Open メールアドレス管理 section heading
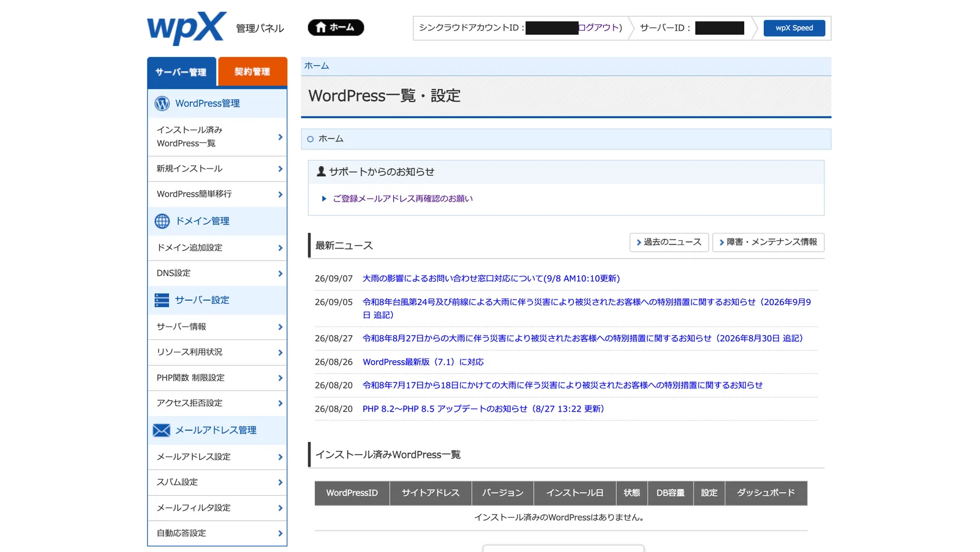 (x=216, y=430)
